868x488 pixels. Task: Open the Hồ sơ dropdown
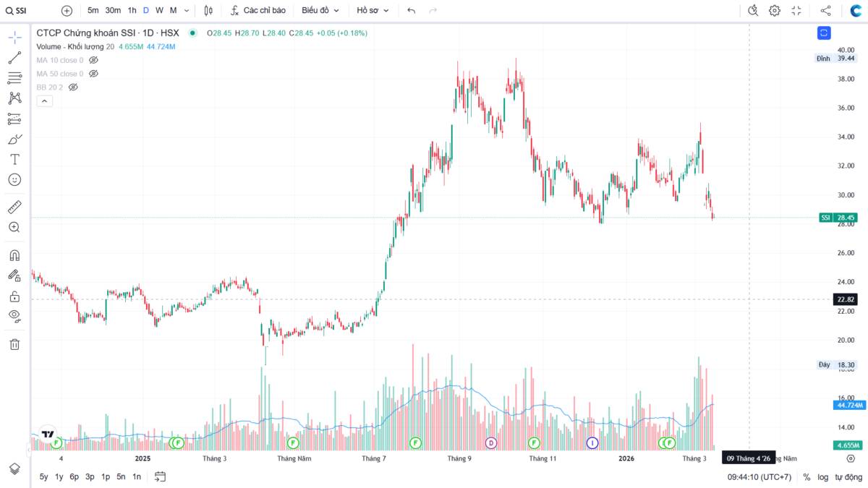(373, 11)
